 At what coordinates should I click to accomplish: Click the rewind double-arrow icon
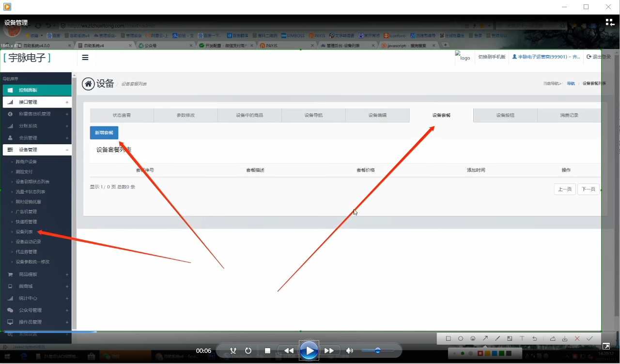[289, 350]
